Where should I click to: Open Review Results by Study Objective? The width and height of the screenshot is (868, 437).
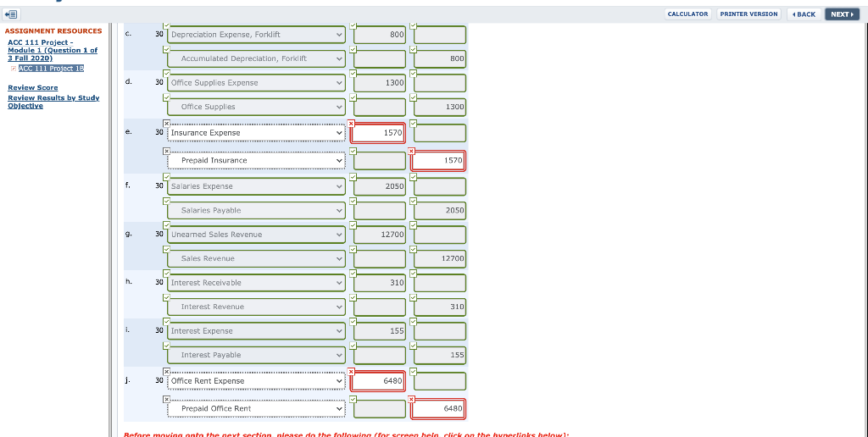click(53, 102)
